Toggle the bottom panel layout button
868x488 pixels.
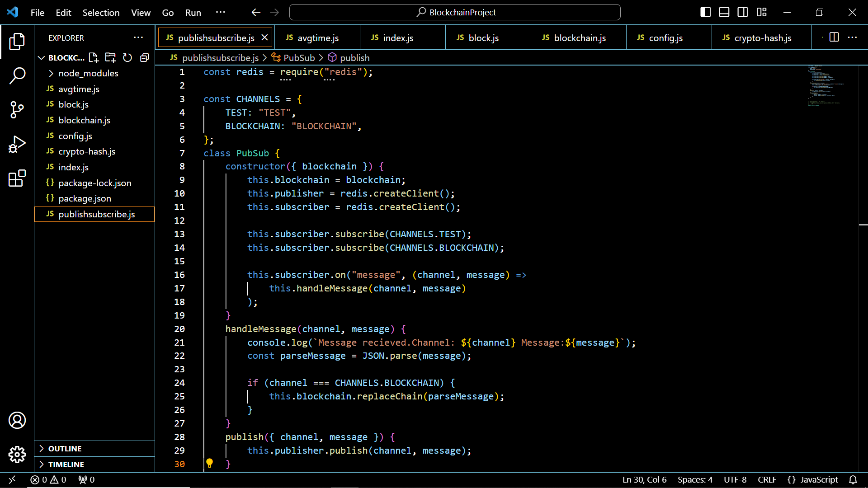tap(724, 12)
